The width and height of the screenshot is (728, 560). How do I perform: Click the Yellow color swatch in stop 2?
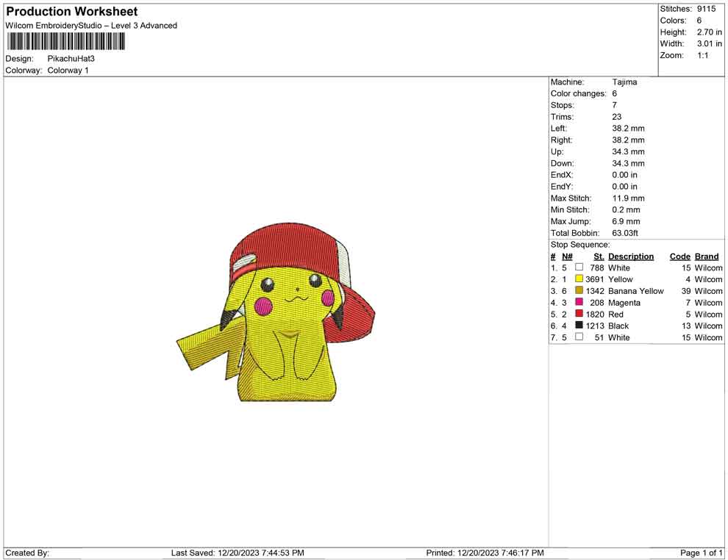click(579, 279)
